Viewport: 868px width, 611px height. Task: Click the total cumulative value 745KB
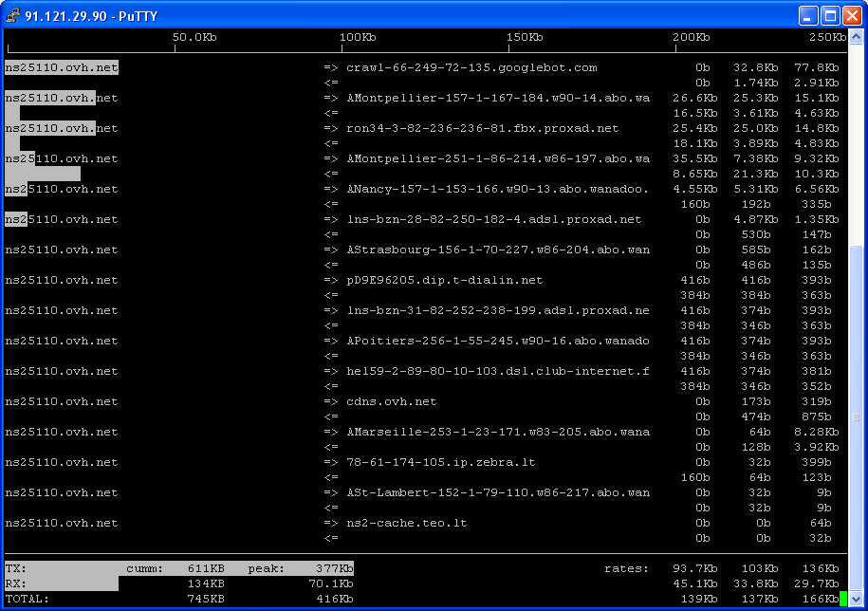(x=206, y=600)
